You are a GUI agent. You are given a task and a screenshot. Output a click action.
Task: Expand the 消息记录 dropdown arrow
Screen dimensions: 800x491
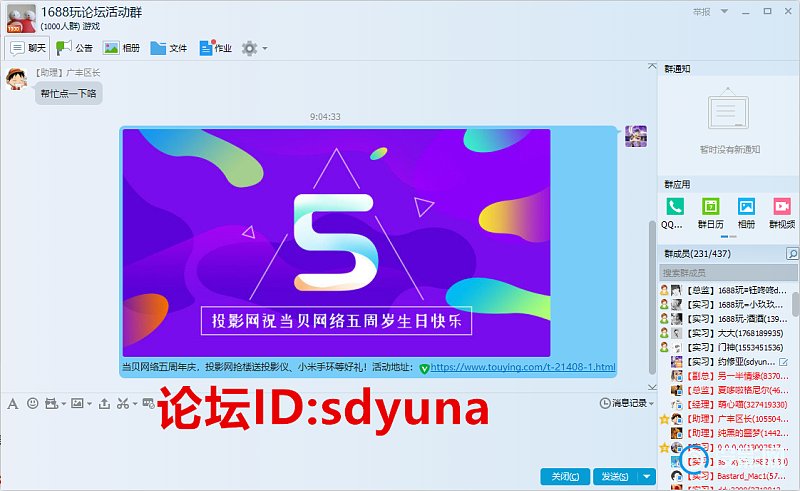click(x=652, y=404)
